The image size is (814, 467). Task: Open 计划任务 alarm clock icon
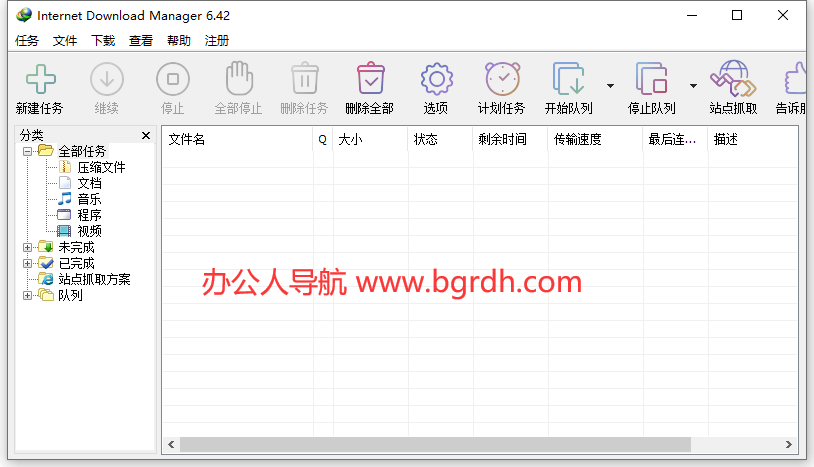click(503, 79)
